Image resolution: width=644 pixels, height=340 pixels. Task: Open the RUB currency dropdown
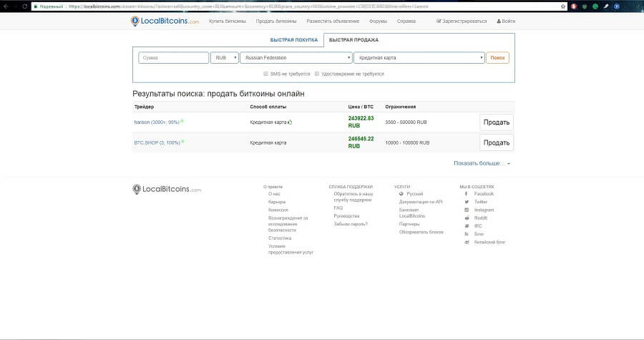[x=224, y=58]
